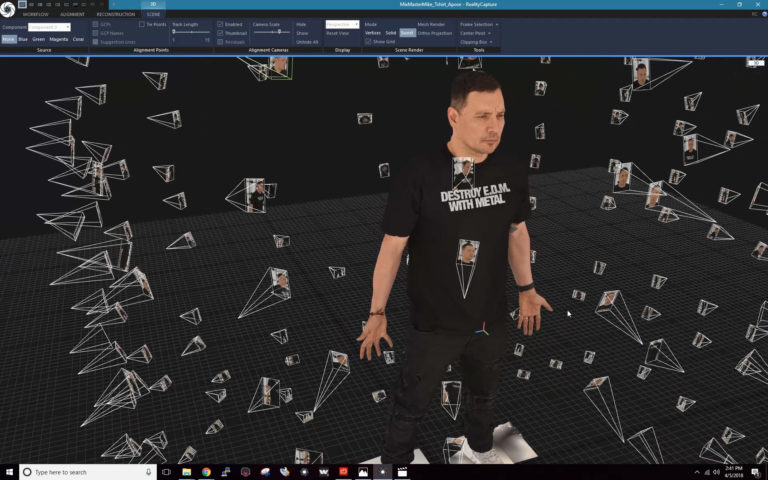Screen dimensions: 768x480
Task: Click the Hide cameras button
Action: click(x=301, y=24)
